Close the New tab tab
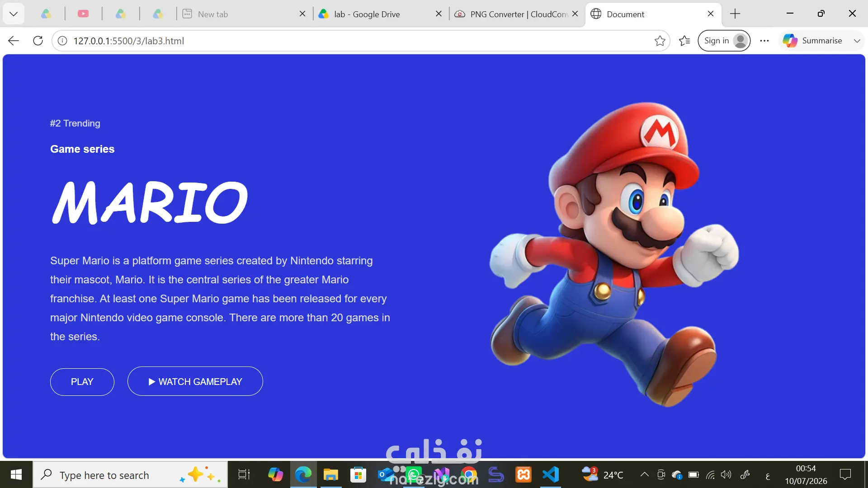Image resolution: width=868 pixels, height=488 pixels. tap(302, 14)
